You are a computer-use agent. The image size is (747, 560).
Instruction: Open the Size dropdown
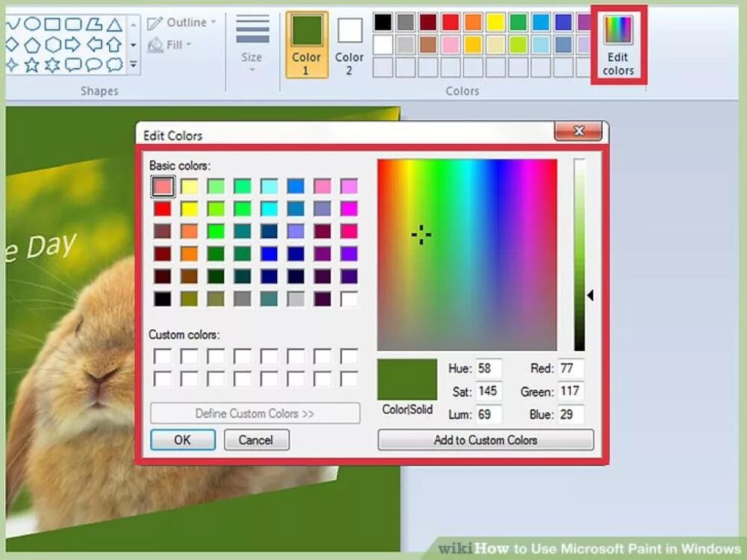[x=252, y=44]
